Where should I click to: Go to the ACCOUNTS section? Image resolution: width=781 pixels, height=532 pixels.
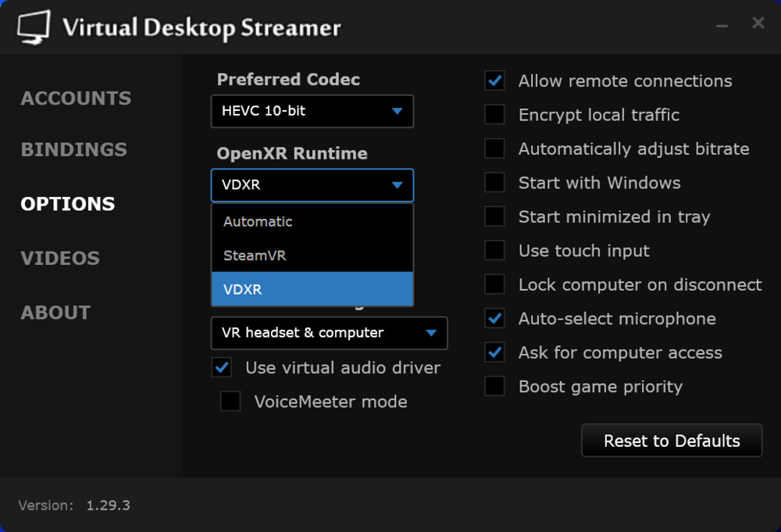76,98
